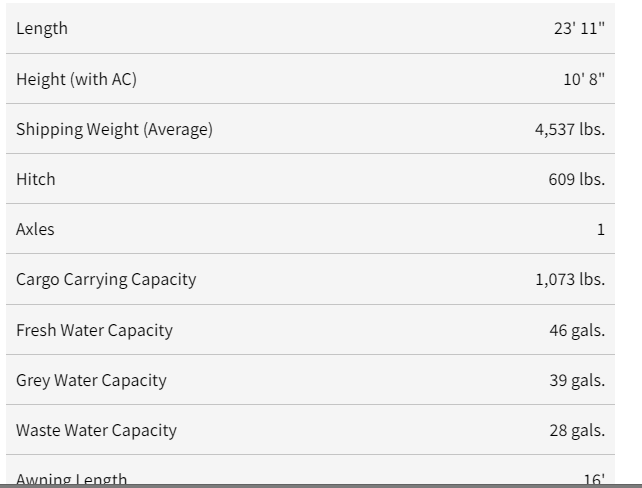
Task: Select the 46 gals. fresh water value
Action: 577,330
